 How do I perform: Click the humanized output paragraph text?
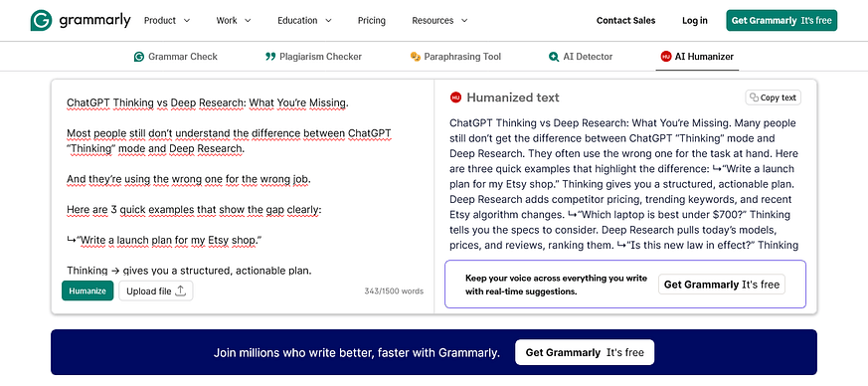coord(623,184)
